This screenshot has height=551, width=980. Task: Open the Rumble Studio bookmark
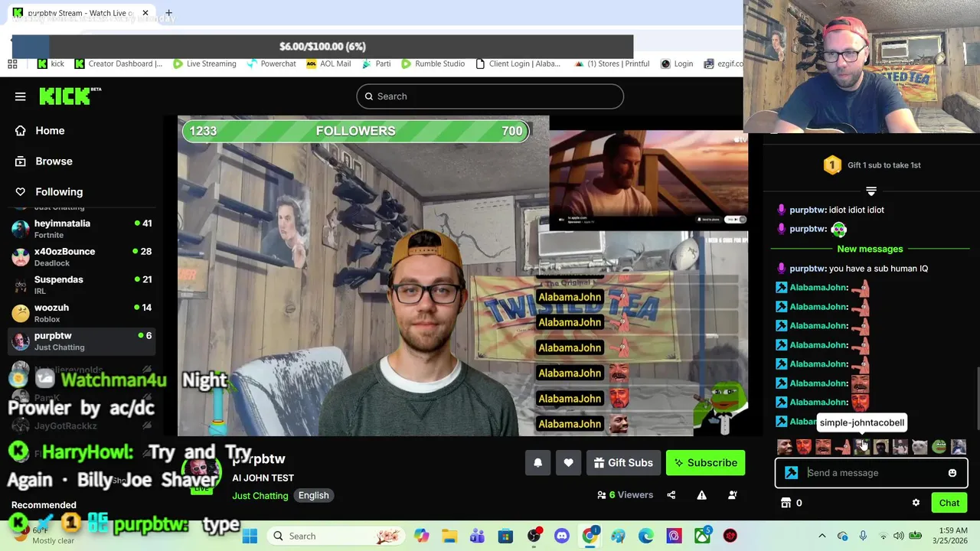tap(433, 64)
